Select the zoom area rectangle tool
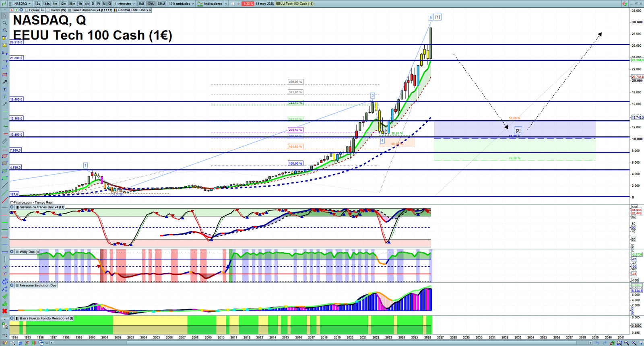This screenshot has width=644, height=346. point(4,30)
